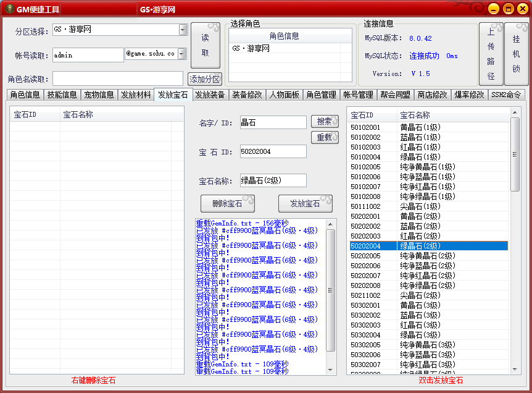Click the gem list scroll down arrow
The width and height of the screenshot is (532, 393).
[515, 370]
